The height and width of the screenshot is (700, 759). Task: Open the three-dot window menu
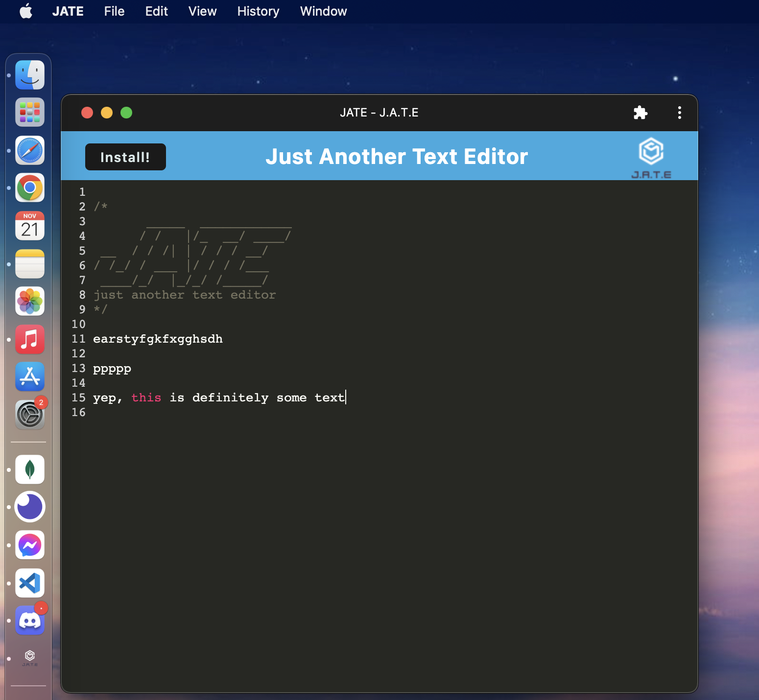[x=679, y=113]
